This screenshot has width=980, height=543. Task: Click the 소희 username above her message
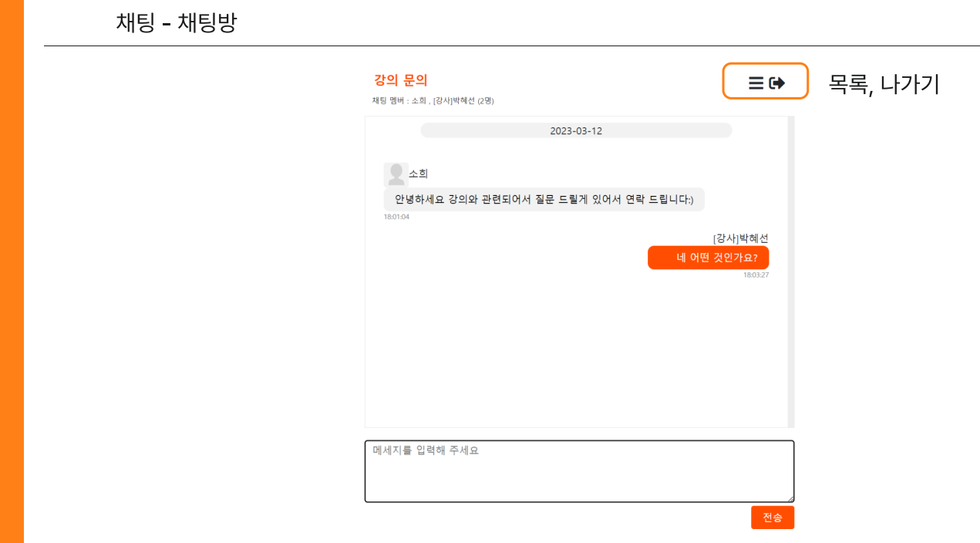[x=418, y=174]
